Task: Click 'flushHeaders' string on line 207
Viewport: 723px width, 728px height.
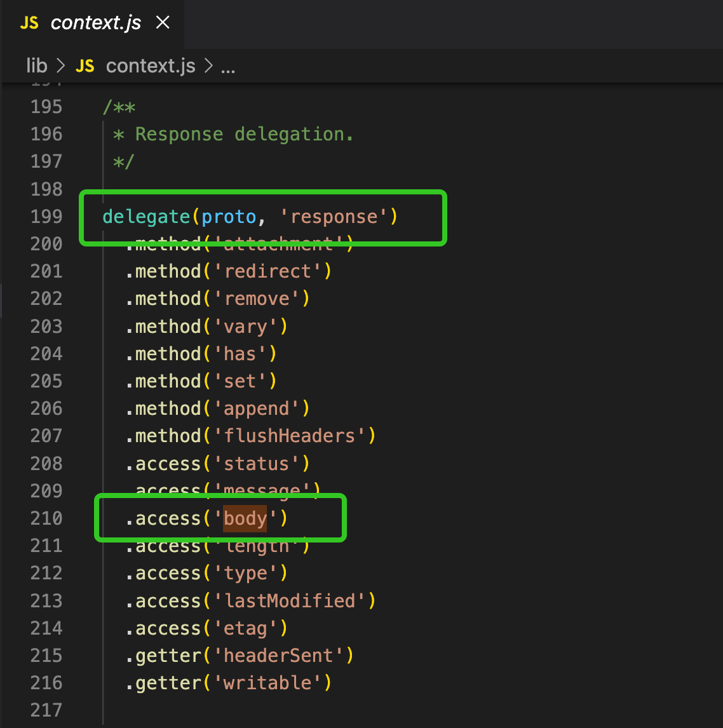Action: 289,436
